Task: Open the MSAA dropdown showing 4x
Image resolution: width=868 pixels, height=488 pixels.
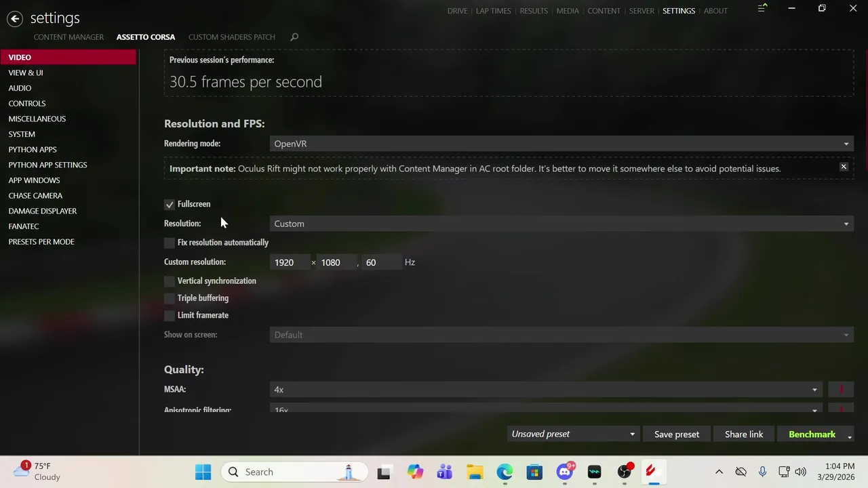Action: click(546, 389)
